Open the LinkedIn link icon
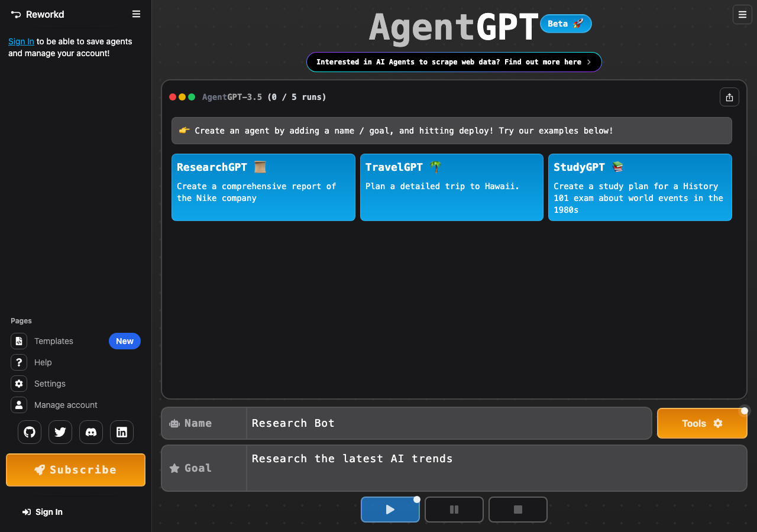This screenshot has width=757, height=532. coord(122,432)
